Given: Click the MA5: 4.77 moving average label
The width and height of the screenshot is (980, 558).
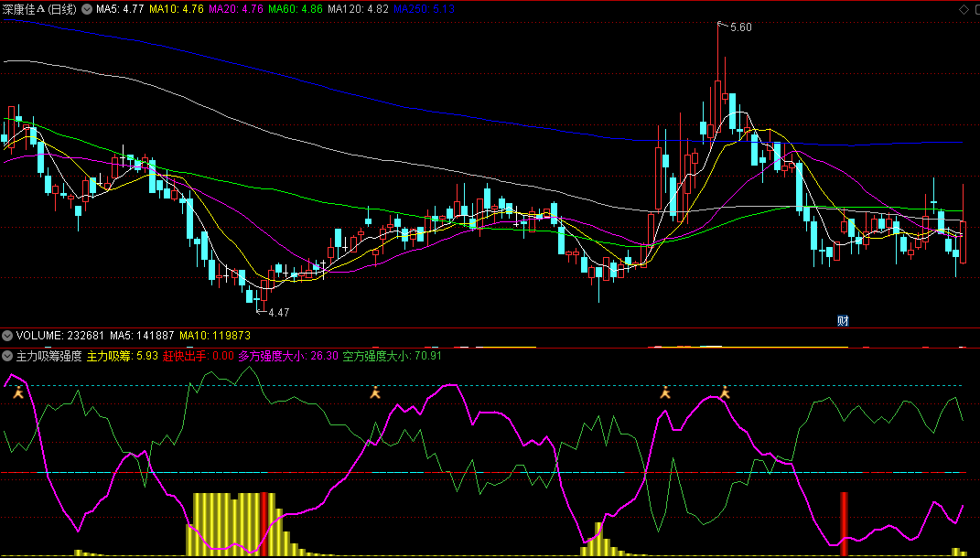Looking at the screenshot, I should pos(120,9).
